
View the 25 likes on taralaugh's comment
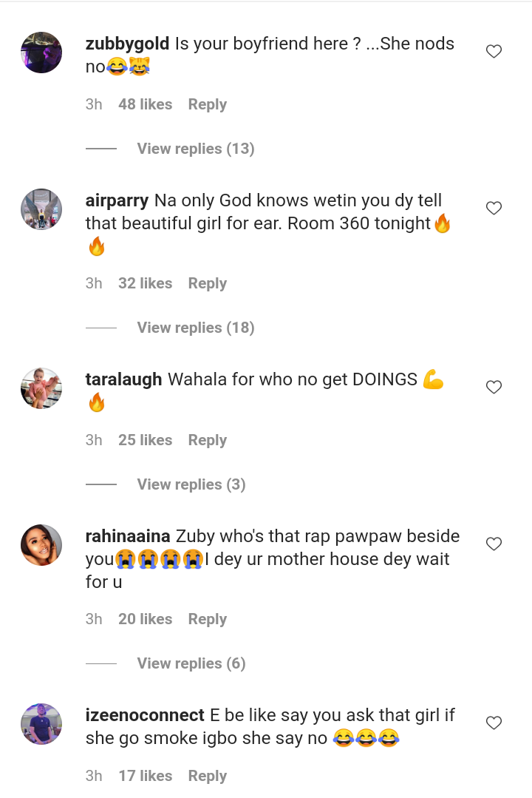coord(146,440)
